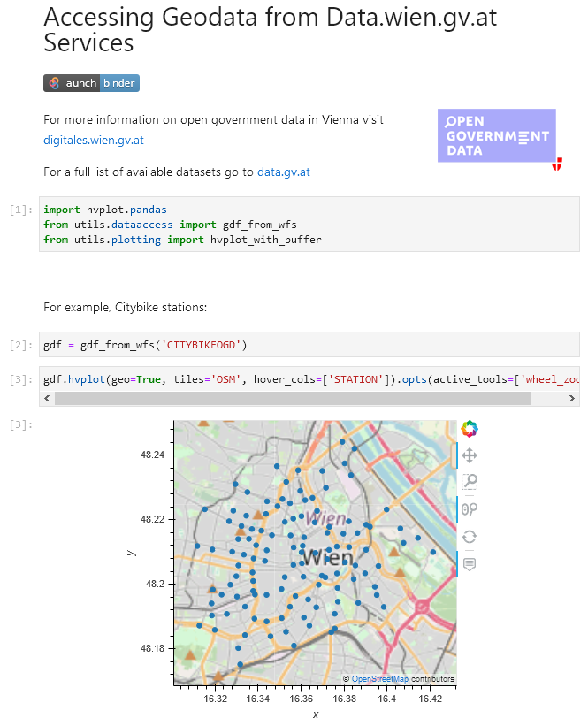Click the cell 2 execution prompt

tap(20, 345)
